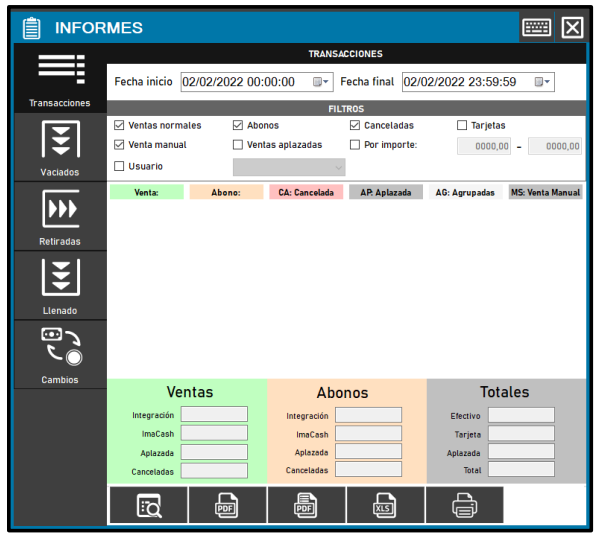Open the Retiradas report section
Screen dimensions: 603x540
point(59,217)
